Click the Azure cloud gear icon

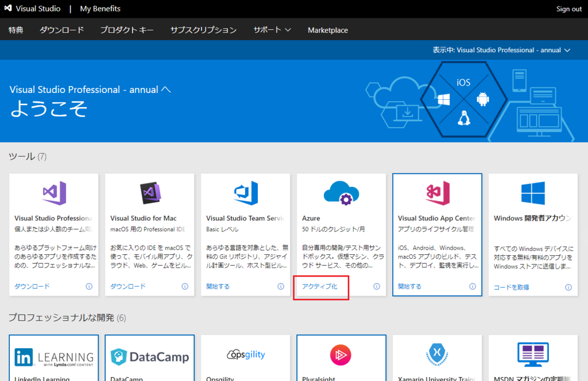click(x=341, y=193)
